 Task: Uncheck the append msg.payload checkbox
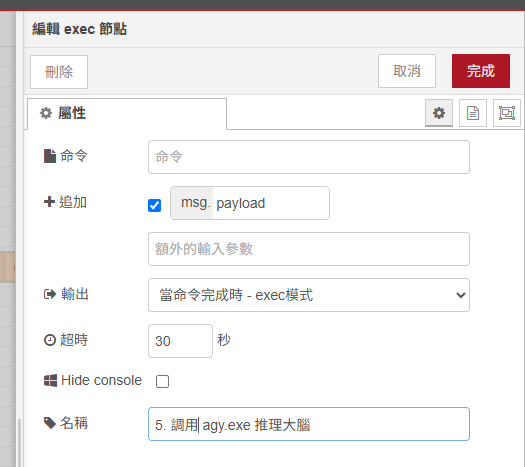154,205
